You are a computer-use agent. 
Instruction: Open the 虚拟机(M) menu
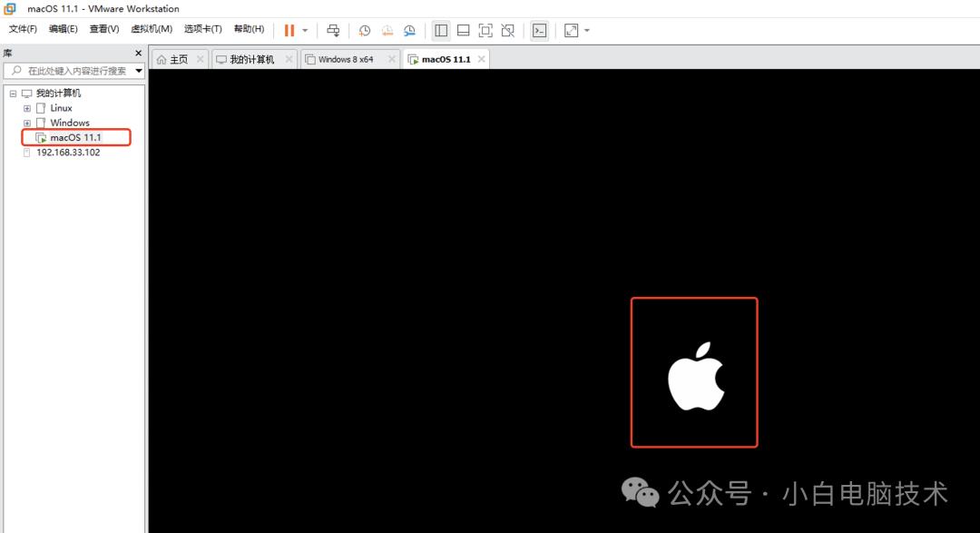pos(152,28)
